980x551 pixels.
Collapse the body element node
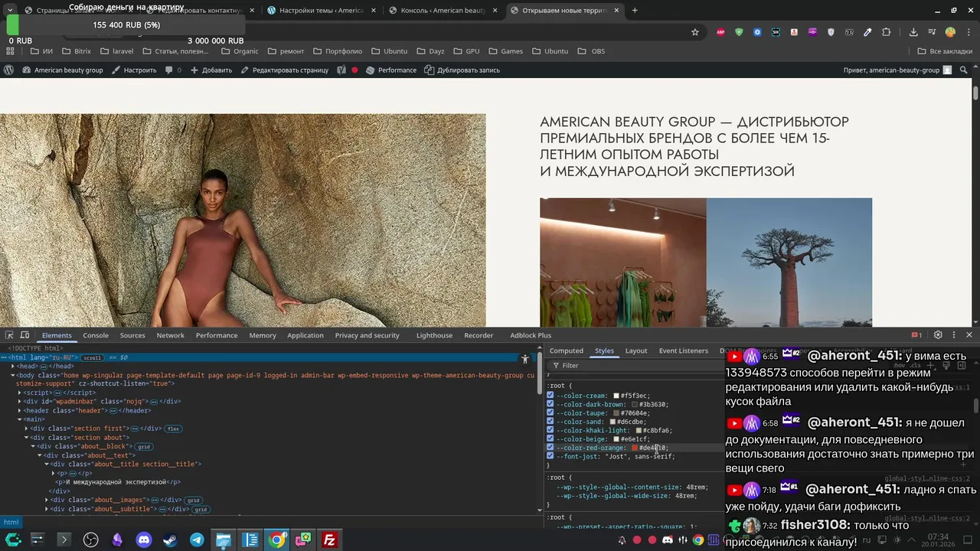[x=12, y=376]
